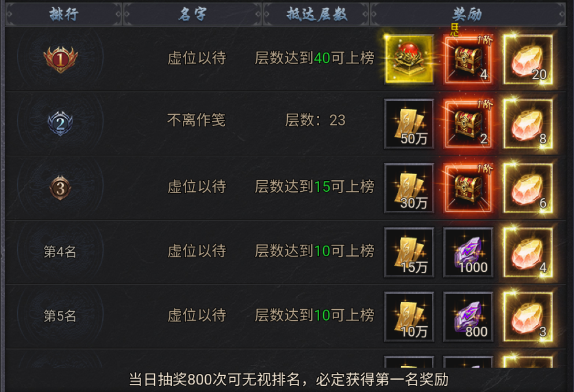
Task: Select the 奖励 column header
Action: (468, 14)
